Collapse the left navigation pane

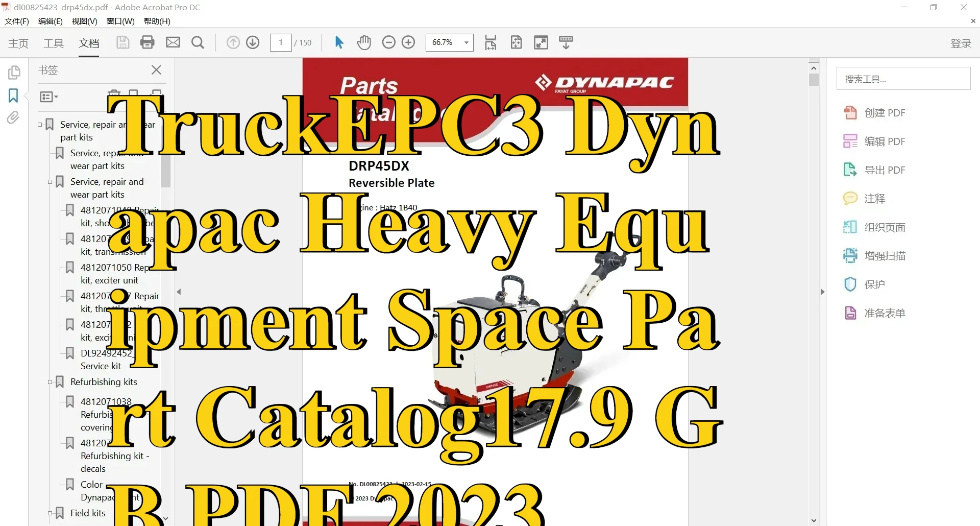(179, 292)
